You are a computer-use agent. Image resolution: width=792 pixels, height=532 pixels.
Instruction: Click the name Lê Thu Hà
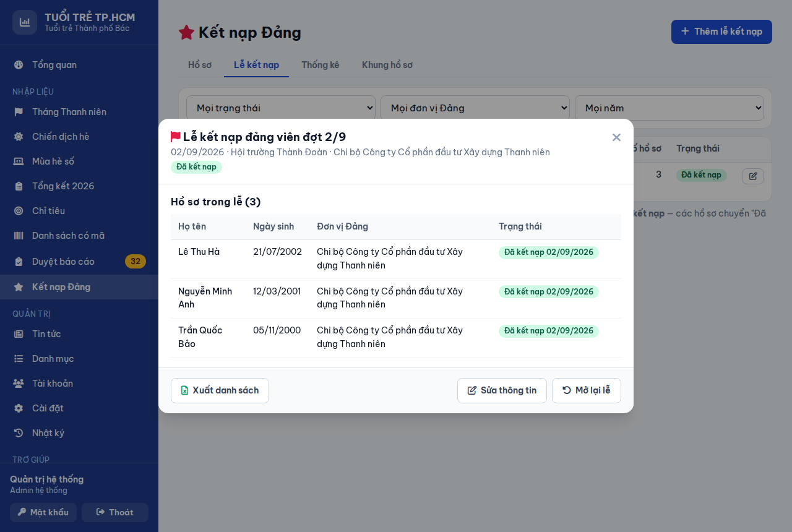point(199,252)
